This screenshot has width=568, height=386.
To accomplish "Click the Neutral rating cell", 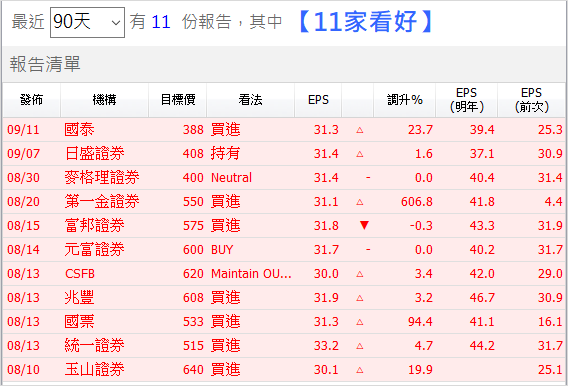I will 231,177.
